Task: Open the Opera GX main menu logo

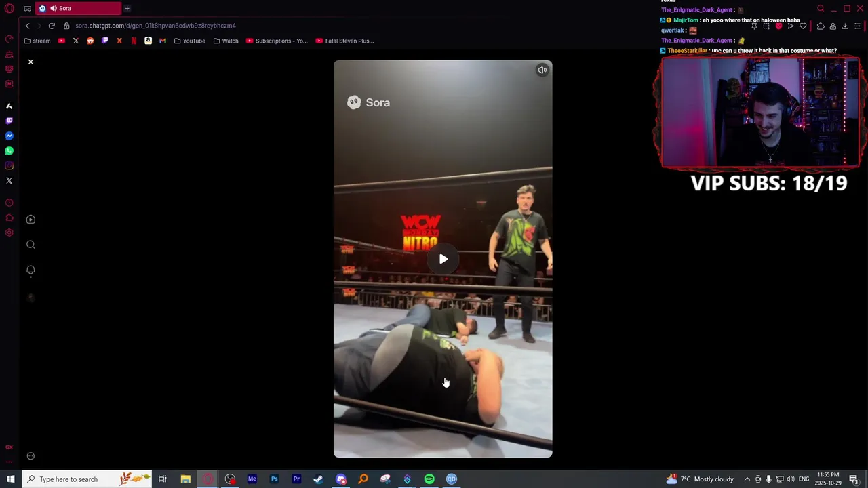Action: pyautogui.click(x=9, y=9)
